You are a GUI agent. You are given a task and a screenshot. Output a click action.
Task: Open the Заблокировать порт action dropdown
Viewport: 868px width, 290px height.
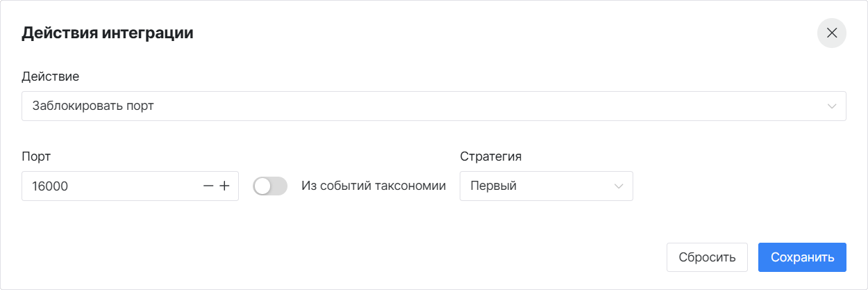coord(434,106)
